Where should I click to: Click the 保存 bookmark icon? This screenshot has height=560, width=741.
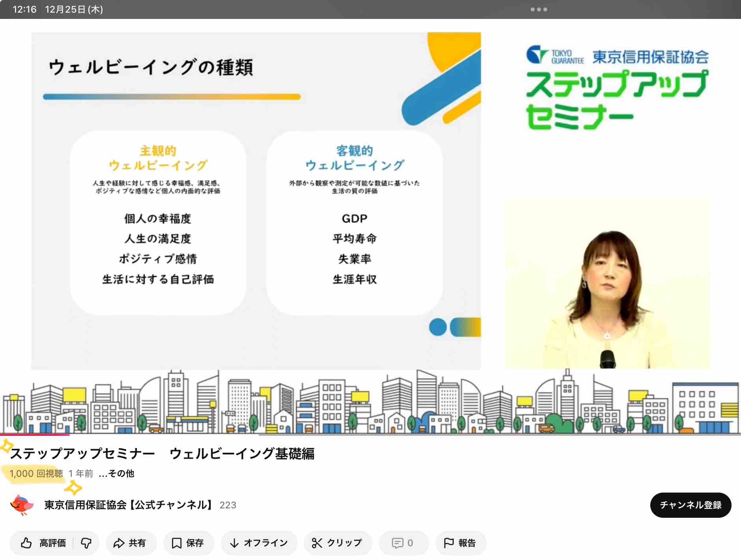[x=176, y=543]
